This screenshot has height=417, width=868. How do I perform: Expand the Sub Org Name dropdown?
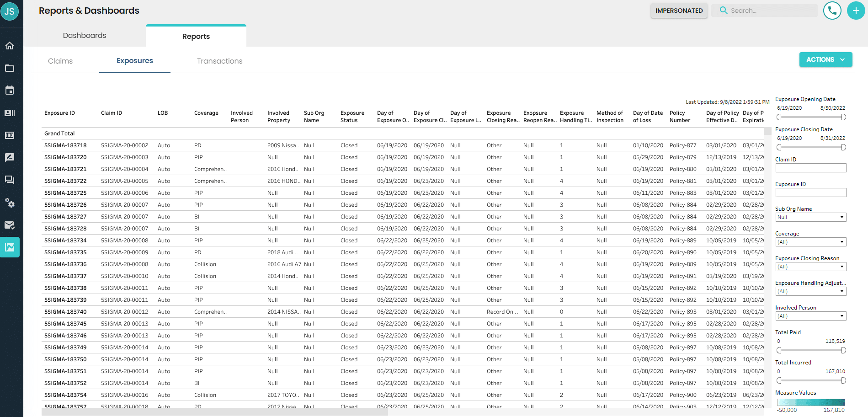pos(810,217)
